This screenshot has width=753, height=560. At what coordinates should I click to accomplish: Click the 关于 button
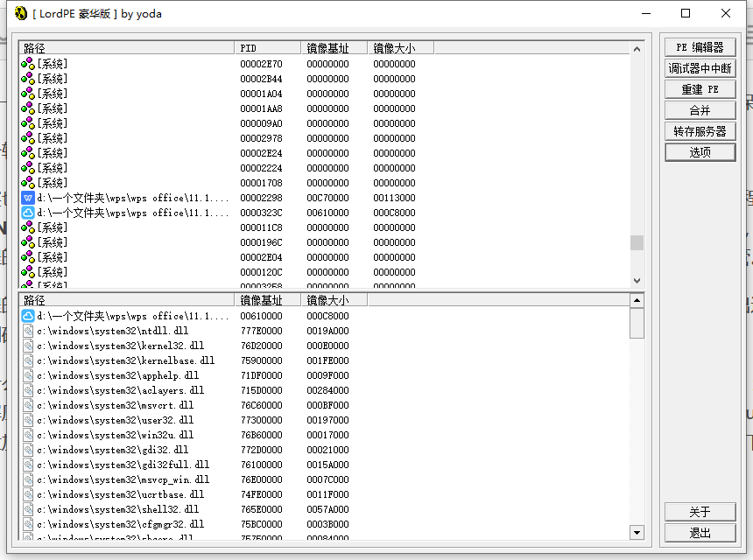coord(700,512)
